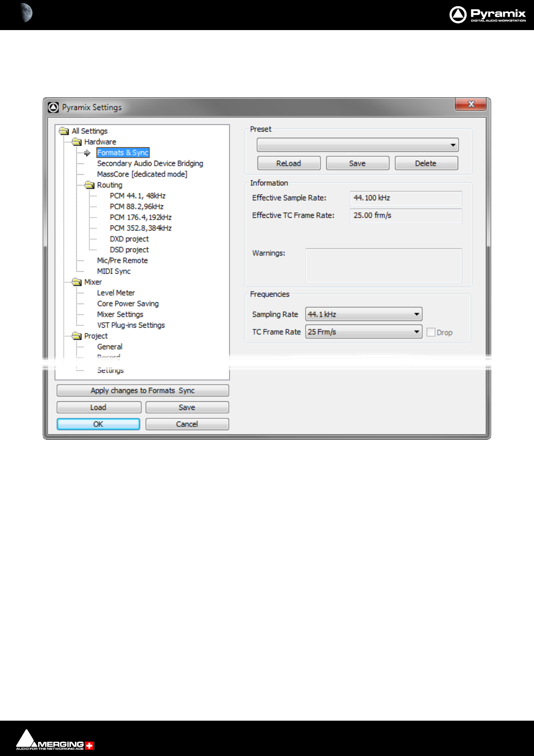Click the Pyramix logo in the title bar

(x=53, y=107)
